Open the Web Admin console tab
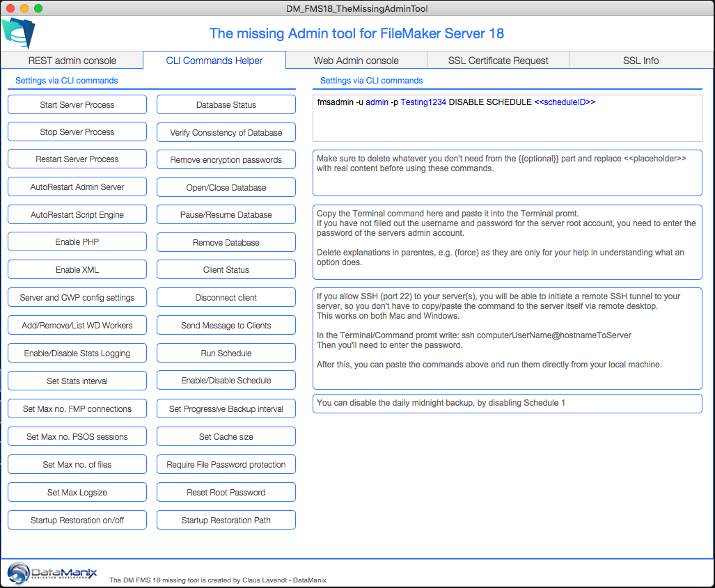 tap(356, 61)
